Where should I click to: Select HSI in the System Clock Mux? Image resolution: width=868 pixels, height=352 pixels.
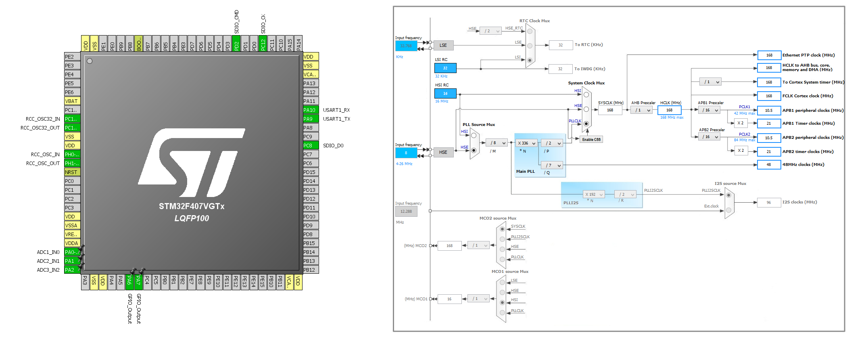pos(586,95)
